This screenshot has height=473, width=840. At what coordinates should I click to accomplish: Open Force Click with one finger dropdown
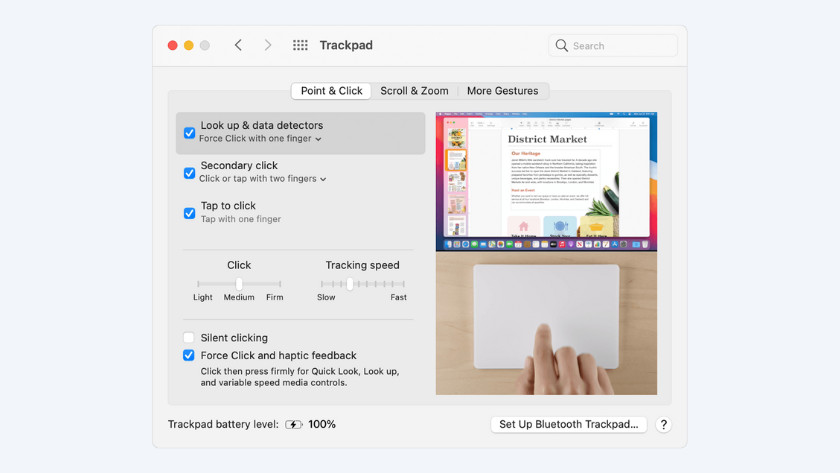coord(260,139)
